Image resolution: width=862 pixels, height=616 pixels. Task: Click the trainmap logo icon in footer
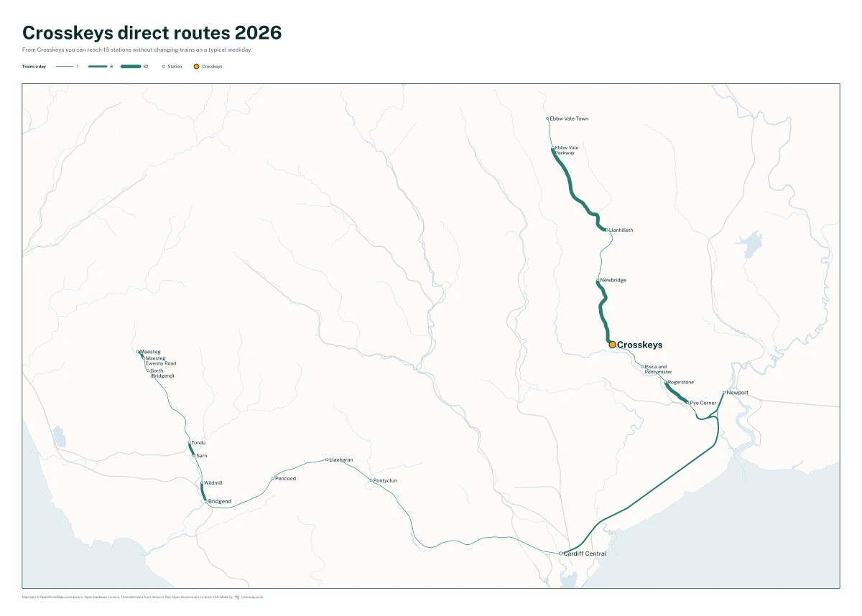(237, 597)
